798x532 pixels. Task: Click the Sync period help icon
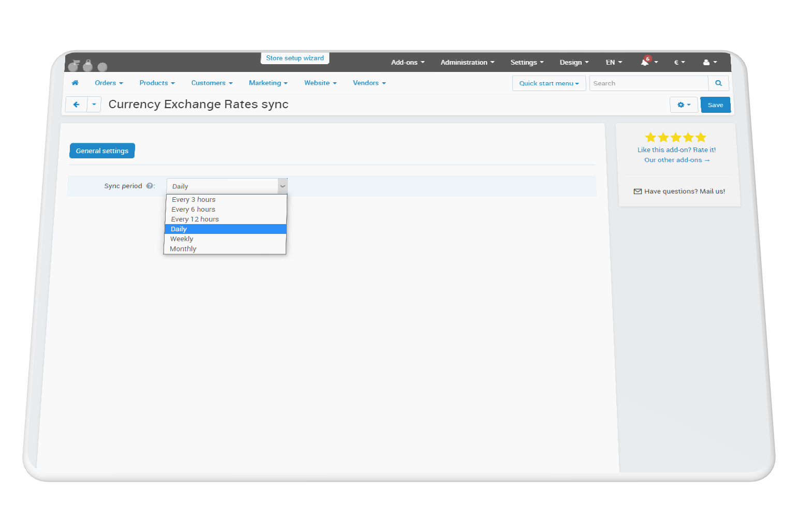pyautogui.click(x=150, y=186)
